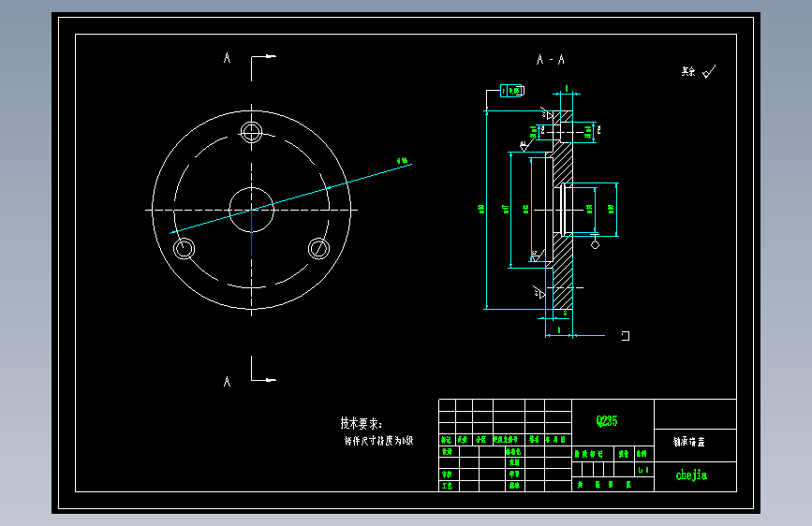Click the "年月日" header cell in title block
This screenshot has height=526, width=812.
558,440
